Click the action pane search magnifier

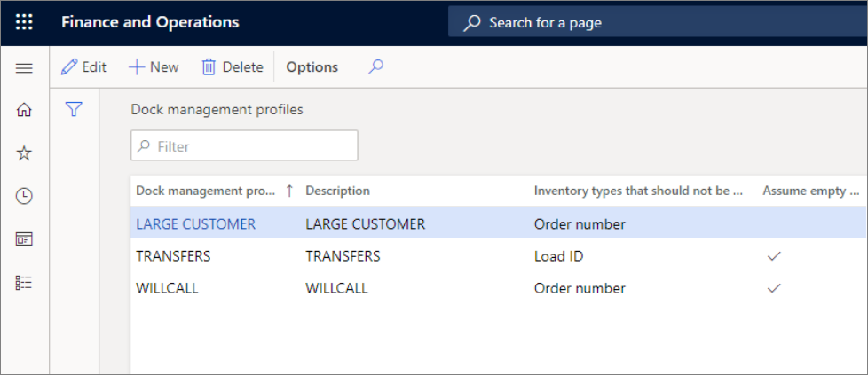(376, 66)
